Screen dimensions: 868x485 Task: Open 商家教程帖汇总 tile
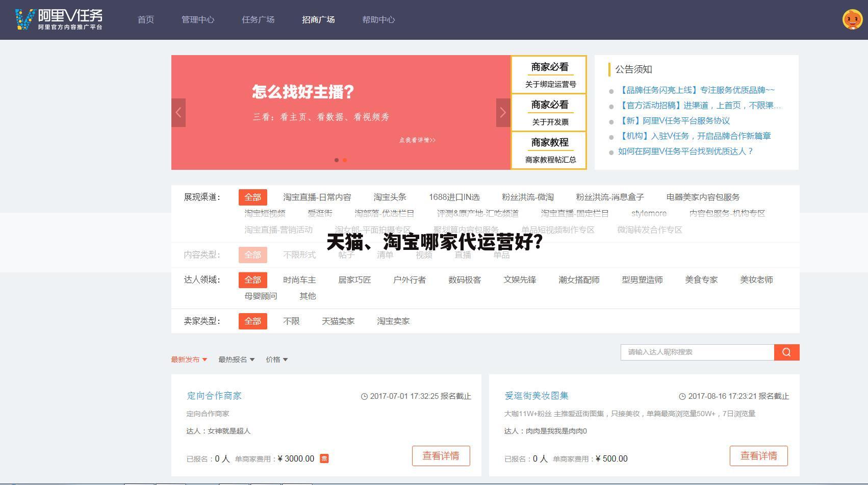click(x=549, y=150)
